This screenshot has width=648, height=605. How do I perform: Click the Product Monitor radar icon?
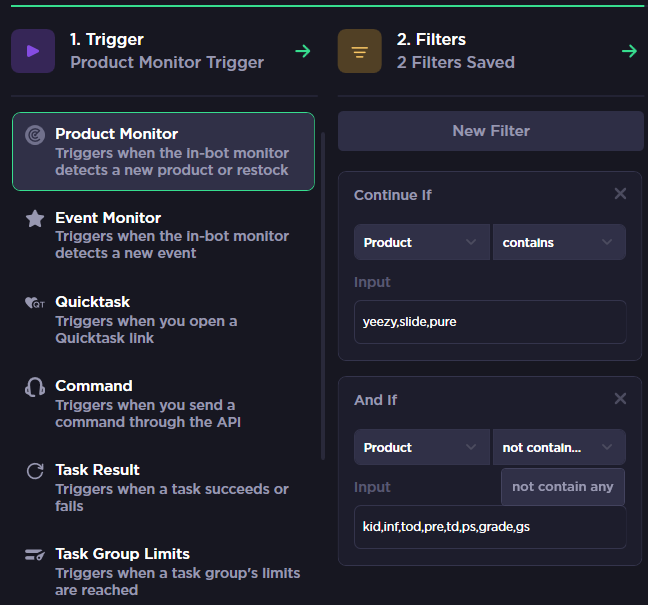[x=35, y=135]
